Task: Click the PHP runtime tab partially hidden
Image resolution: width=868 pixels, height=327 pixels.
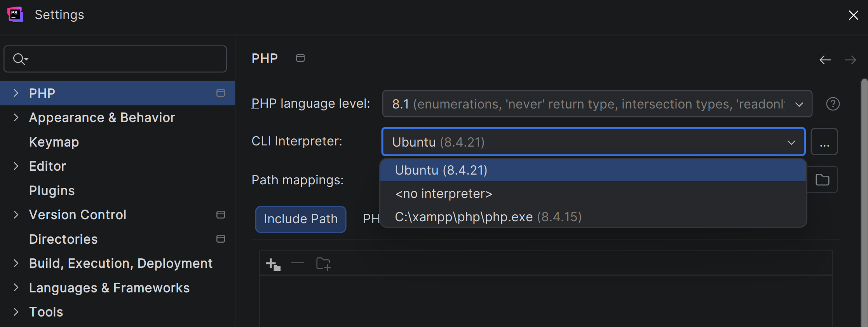Action: coord(371,219)
